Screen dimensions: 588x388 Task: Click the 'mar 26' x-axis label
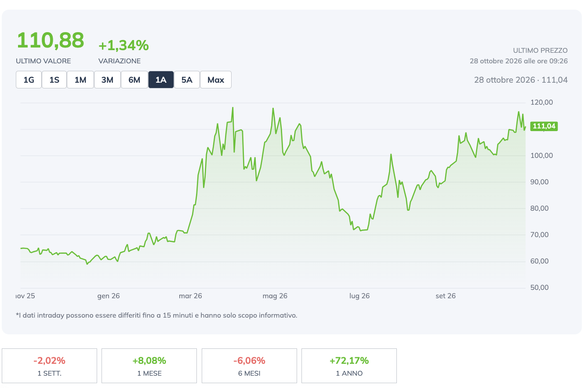tap(190, 296)
